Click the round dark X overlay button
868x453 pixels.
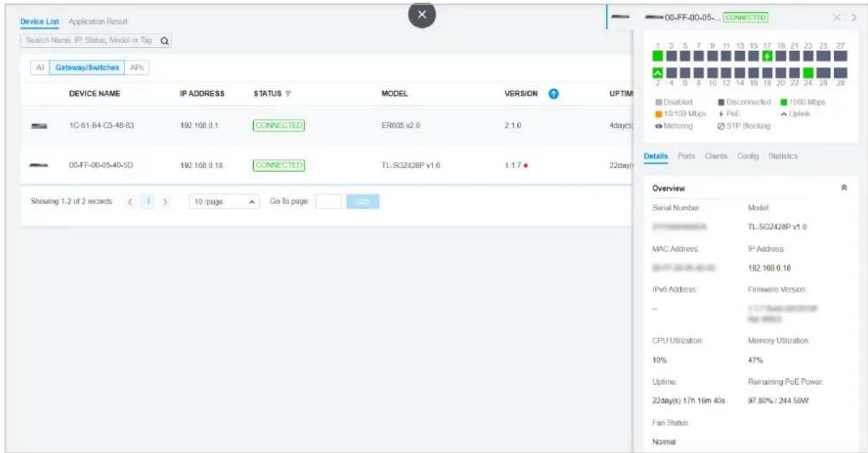pos(422,15)
